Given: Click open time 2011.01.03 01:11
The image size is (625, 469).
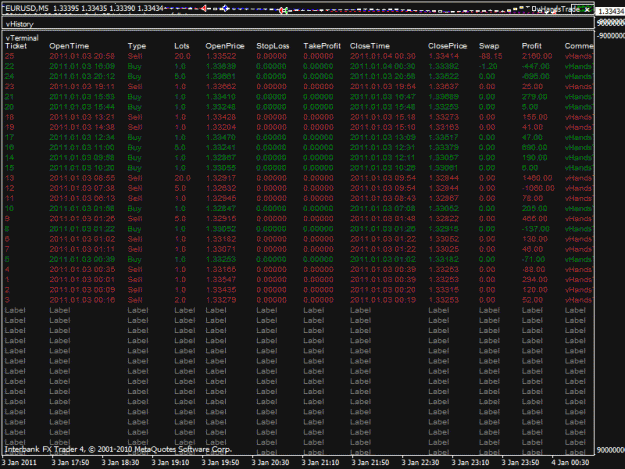Looking at the screenshot, I should 82,249.
